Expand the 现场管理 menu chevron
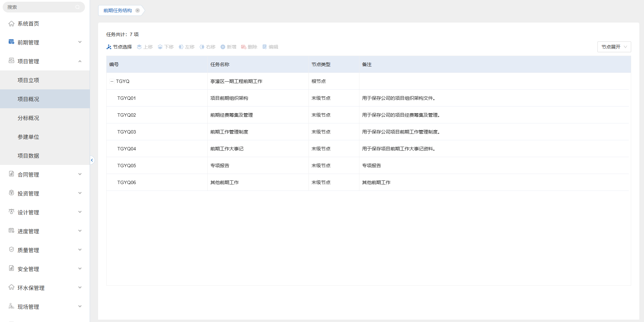 (x=80, y=306)
